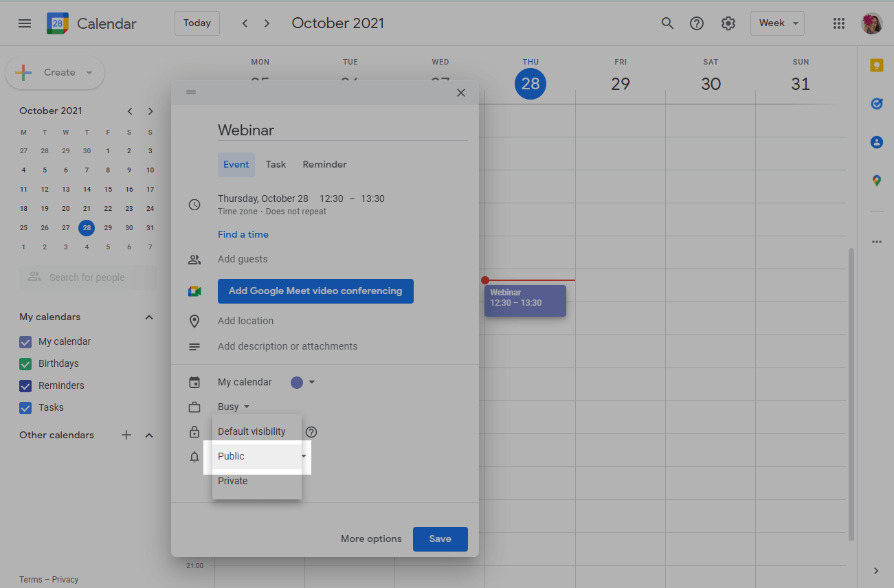Choose Private from visibility menu

(233, 481)
